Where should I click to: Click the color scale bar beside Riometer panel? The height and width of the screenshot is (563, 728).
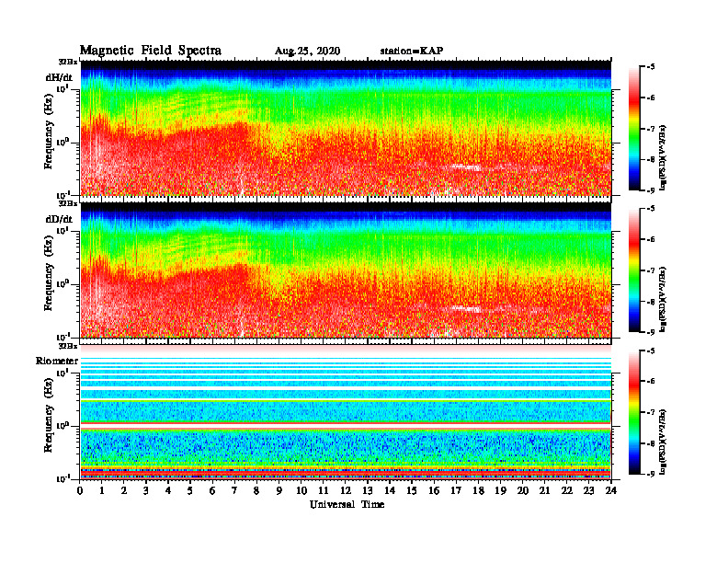click(634, 412)
